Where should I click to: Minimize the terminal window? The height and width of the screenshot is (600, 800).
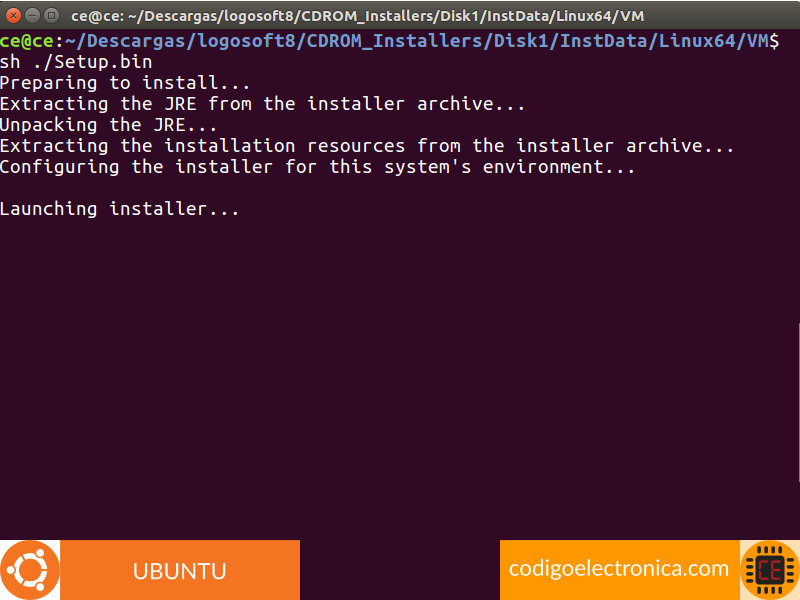[31, 16]
